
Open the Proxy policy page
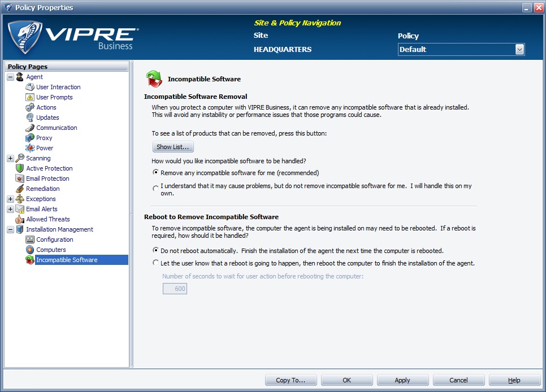coord(44,138)
